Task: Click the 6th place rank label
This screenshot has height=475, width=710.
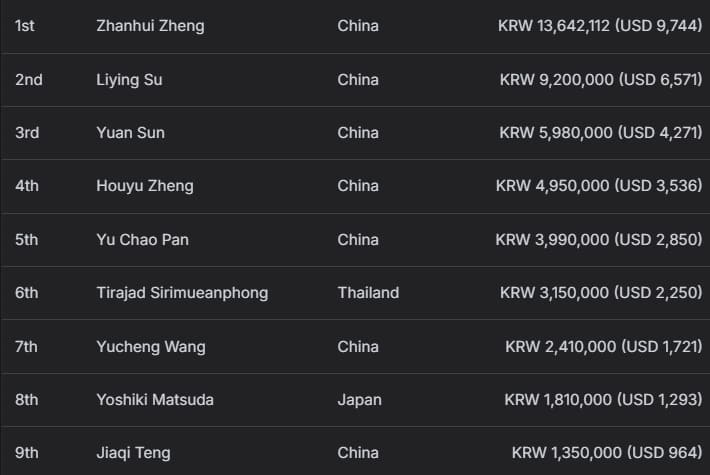Action: 27,293
